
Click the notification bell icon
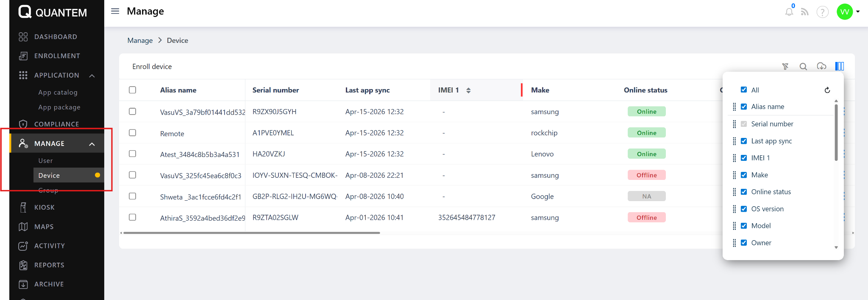pyautogui.click(x=789, y=12)
